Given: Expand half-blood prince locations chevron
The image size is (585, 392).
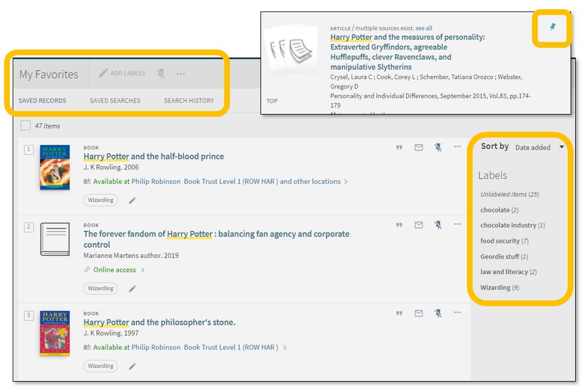Looking at the screenshot, I should pyautogui.click(x=346, y=182).
